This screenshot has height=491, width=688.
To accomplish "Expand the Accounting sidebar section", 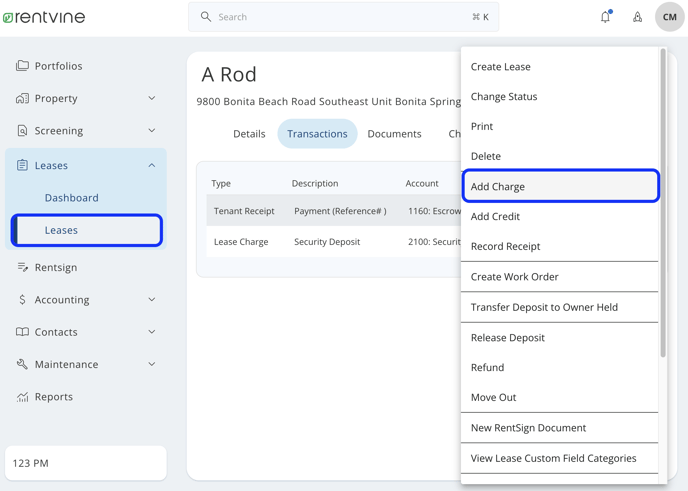I will point(152,299).
